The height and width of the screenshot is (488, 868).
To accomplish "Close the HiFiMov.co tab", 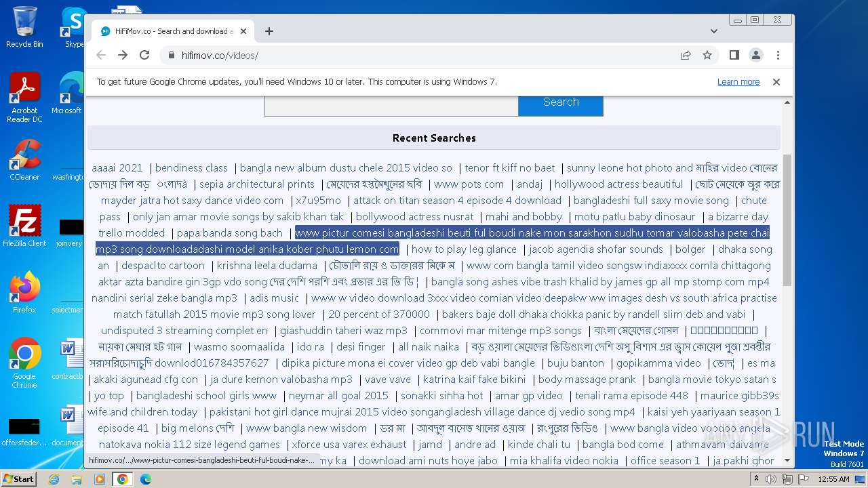I will pos(243,31).
